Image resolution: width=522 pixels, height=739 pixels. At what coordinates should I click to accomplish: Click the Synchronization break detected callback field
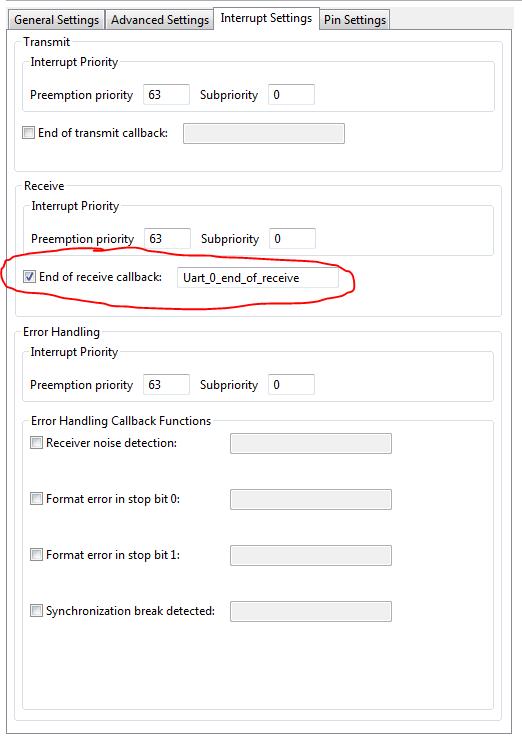(311, 611)
